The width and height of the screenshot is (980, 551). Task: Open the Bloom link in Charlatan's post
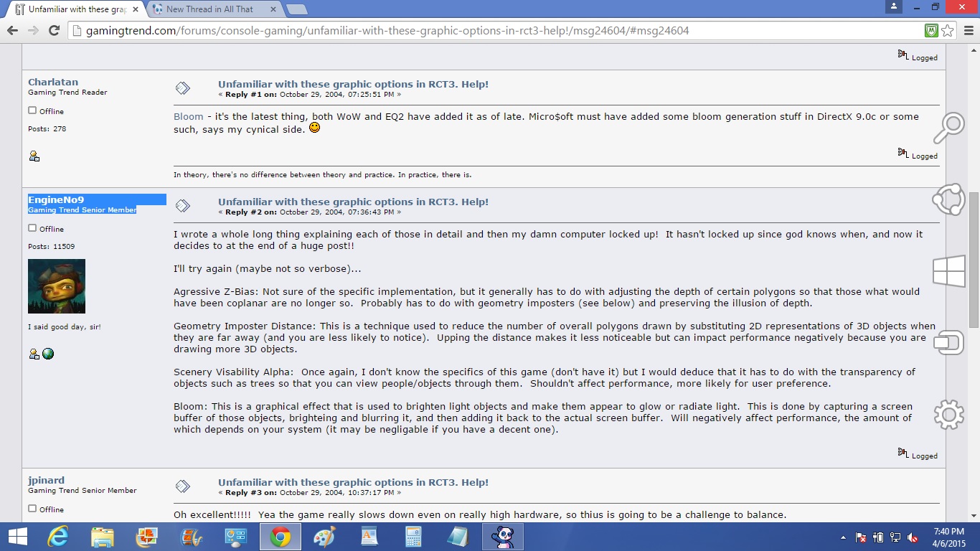pyautogui.click(x=189, y=116)
